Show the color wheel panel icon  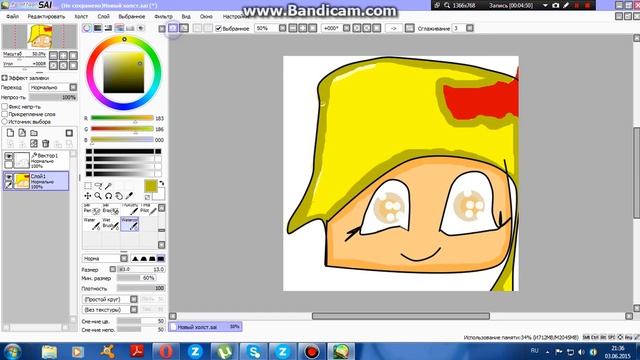pos(87,28)
